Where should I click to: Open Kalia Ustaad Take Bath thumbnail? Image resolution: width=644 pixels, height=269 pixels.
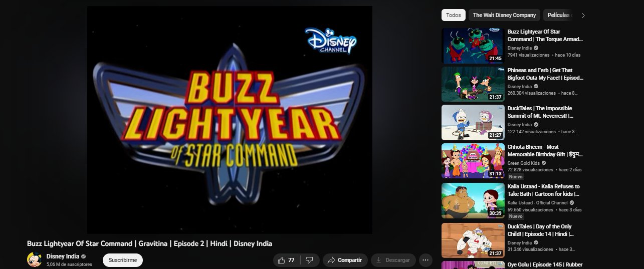pyautogui.click(x=473, y=200)
